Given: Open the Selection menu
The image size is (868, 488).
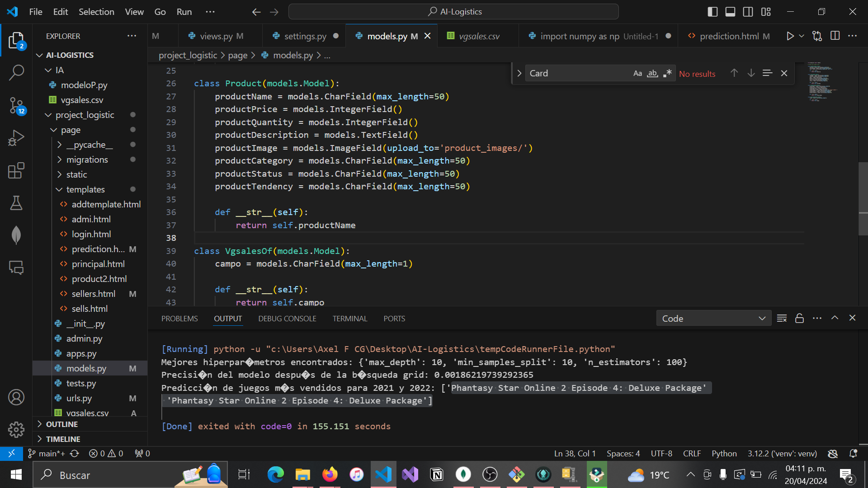Looking at the screenshot, I should tap(96, 12).
